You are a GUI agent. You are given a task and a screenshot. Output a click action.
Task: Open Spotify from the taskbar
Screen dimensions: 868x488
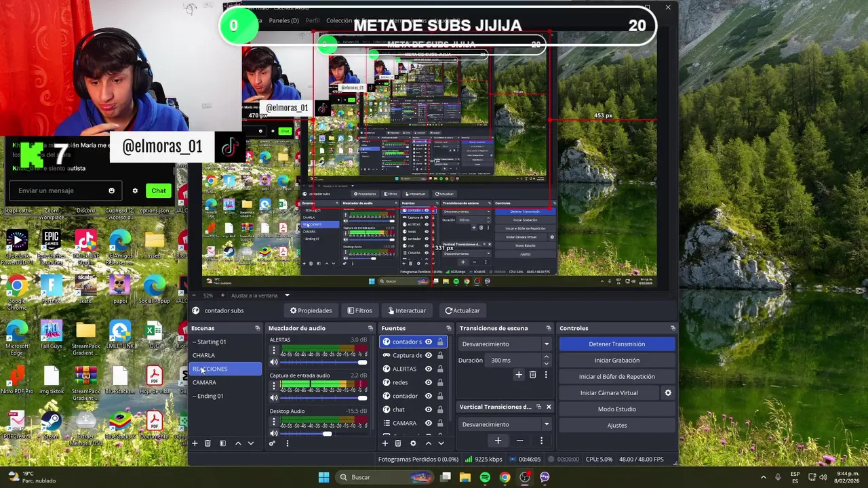coord(485,477)
